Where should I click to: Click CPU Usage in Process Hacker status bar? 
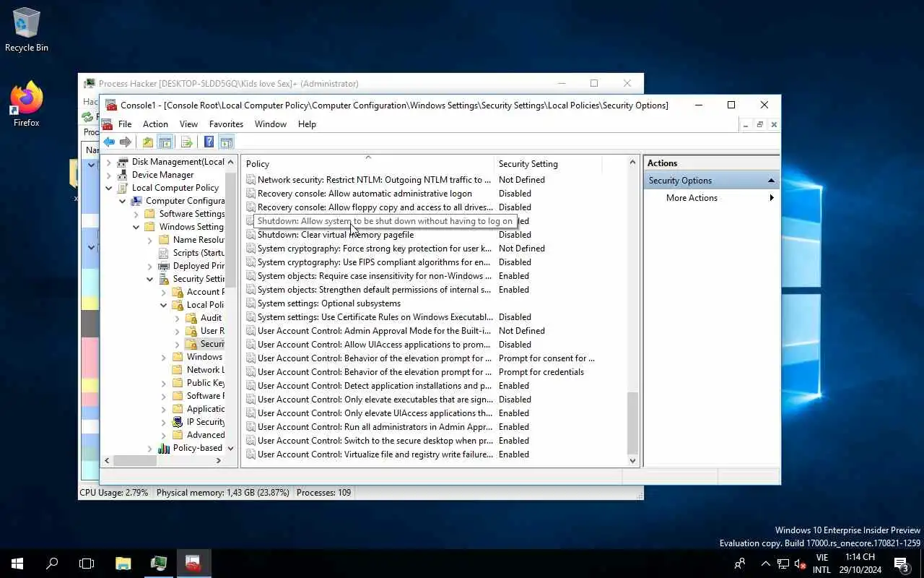[114, 493]
